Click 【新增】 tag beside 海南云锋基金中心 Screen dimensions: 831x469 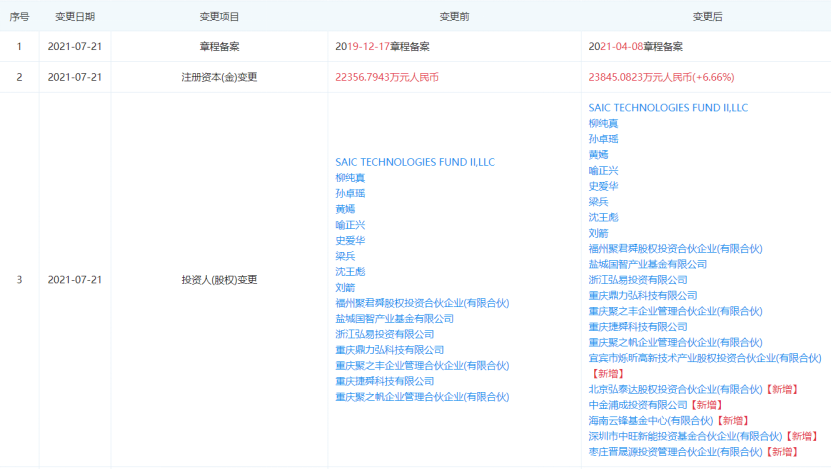click(x=732, y=421)
